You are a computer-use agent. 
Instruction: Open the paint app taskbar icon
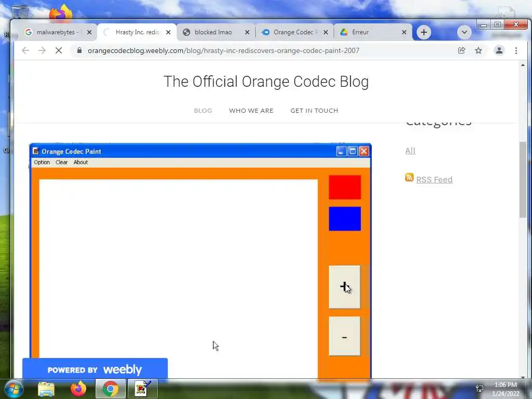pyautogui.click(x=143, y=389)
